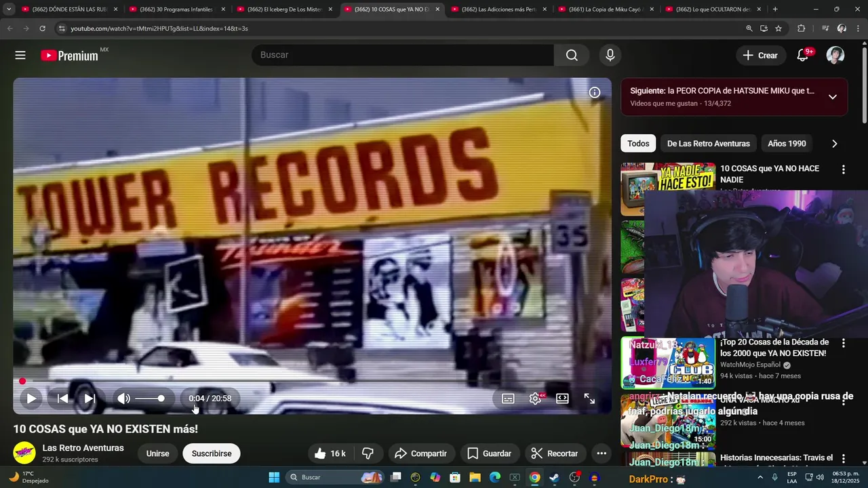Open the notifications bell
Image resolution: width=868 pixels, height=488 pixels.
click(803, 56)
